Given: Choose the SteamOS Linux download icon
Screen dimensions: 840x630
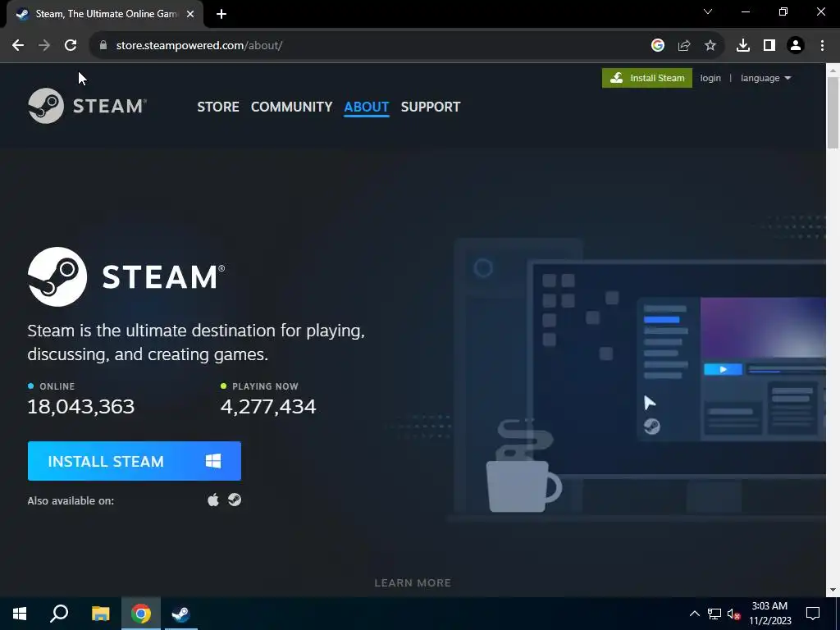Looking at the screenshot, I should (235, 500).
